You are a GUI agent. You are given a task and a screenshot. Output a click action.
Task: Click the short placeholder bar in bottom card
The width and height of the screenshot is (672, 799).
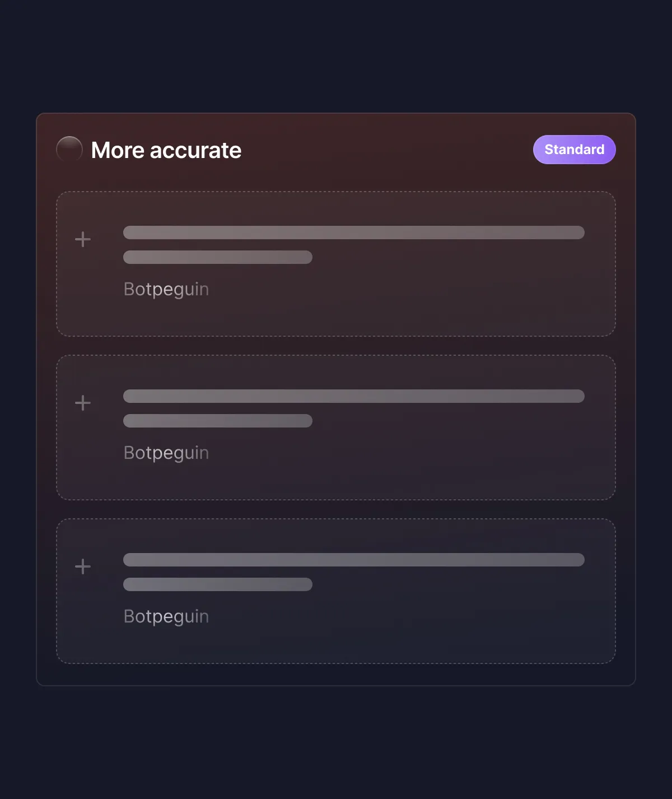217,584
